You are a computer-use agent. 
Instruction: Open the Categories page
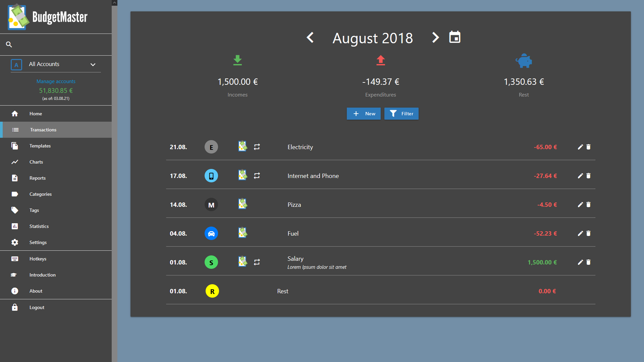tap(56, 194)
